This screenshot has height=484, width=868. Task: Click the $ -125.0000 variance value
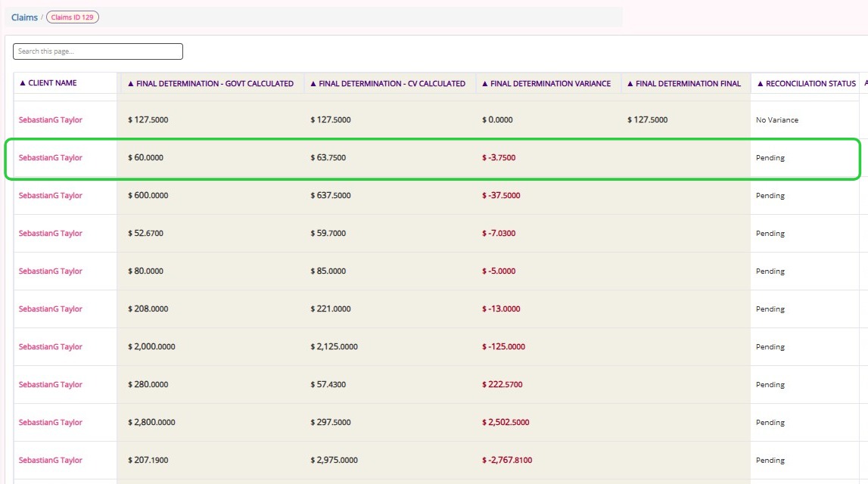(x=503, y=347)
